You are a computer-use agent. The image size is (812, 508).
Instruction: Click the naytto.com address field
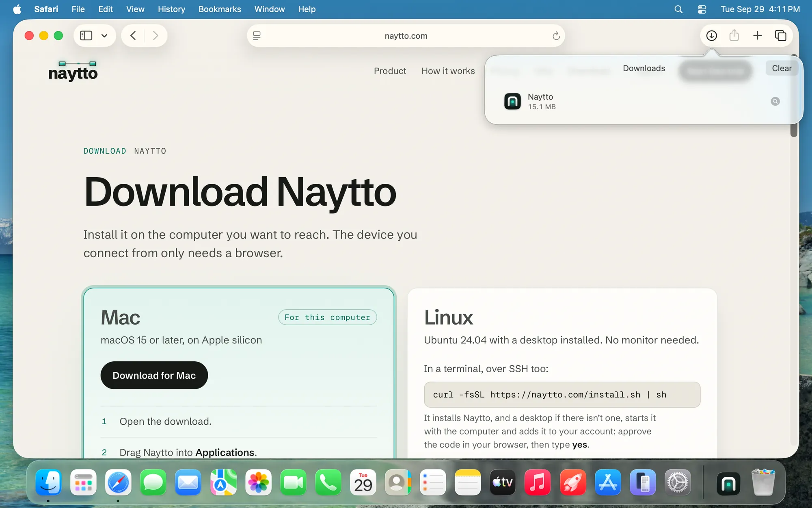[406, 36]
